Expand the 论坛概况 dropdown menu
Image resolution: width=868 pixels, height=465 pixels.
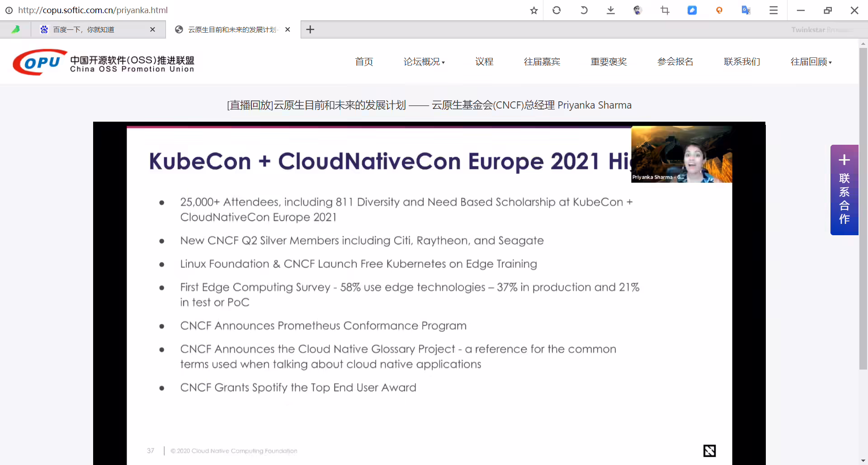point(424,62)
